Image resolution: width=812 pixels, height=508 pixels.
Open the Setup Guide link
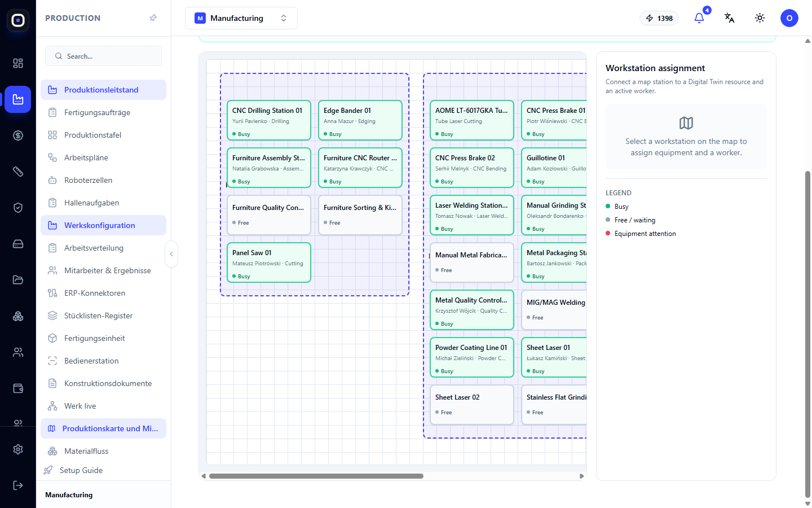click(81, 470)
